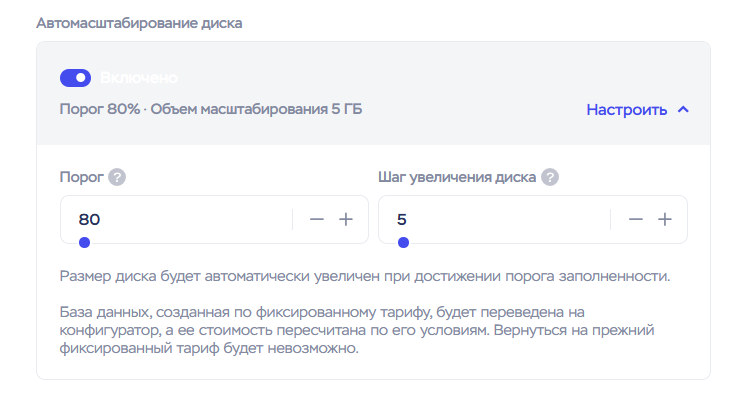Increase the threshold with its plus icon
Image resolution: width=744 pixels, height=400 pixels.
[346, 220]
